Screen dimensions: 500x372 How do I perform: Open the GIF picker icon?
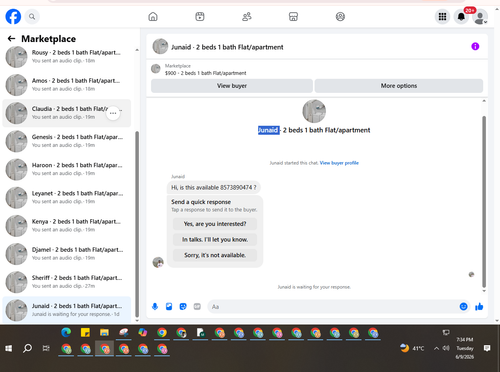(197, 306)
